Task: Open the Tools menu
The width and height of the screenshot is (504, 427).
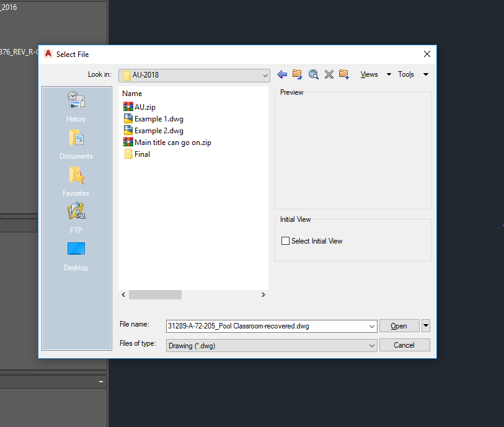Action: click(x=407, y=74)
